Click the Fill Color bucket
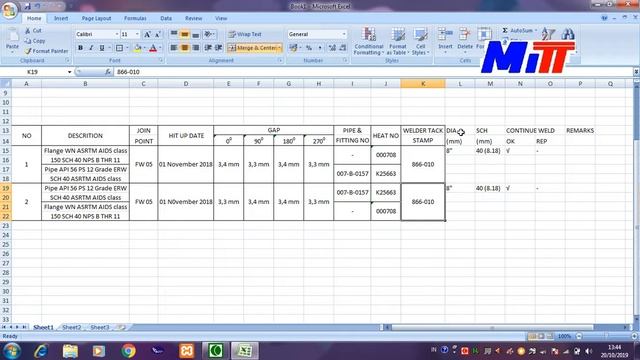Image resolution: width=640 pixels, height=360 pixels. click(138, 48)
